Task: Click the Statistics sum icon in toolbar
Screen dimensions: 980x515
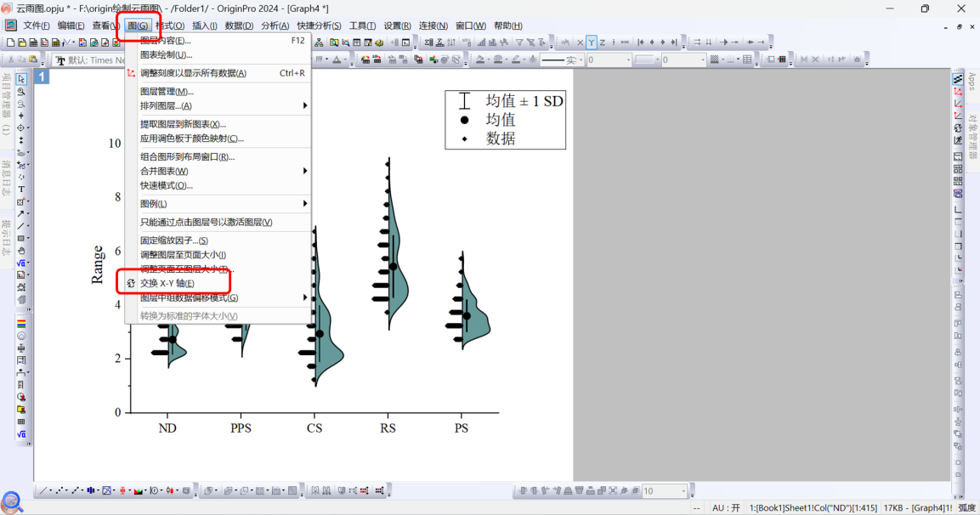Action: click(x=429, y=42)
